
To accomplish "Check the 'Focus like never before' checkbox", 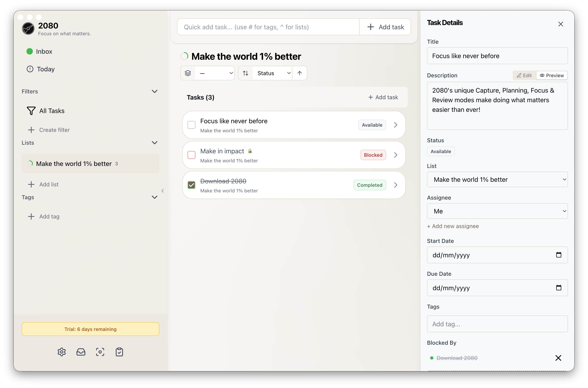I will [x=191, y=125].
